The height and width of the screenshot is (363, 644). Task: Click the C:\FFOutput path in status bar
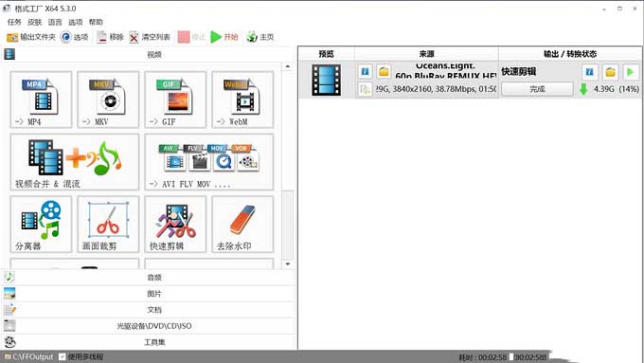33,356
